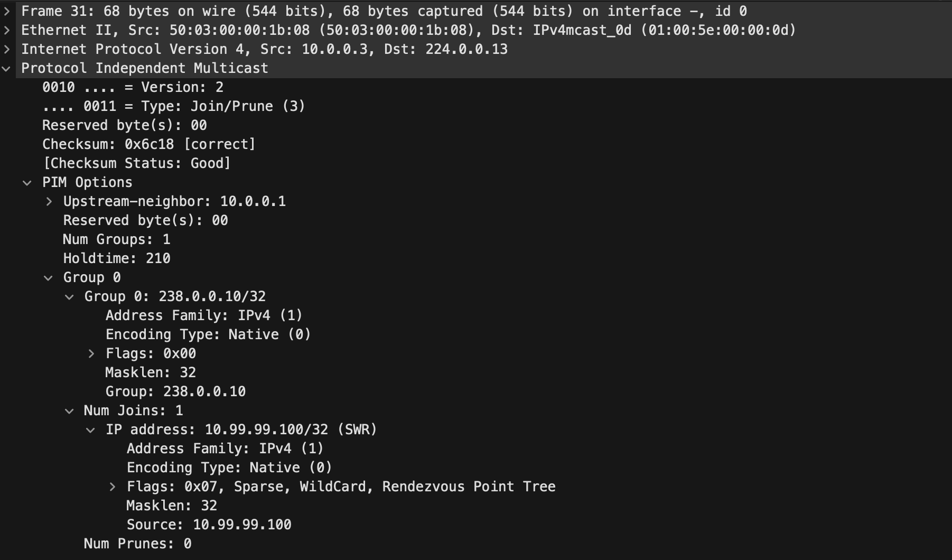Collapse the Group 0: 238.0.0.10/32 entry
Viewport: 952px width, 560px height.
(69, 297)
